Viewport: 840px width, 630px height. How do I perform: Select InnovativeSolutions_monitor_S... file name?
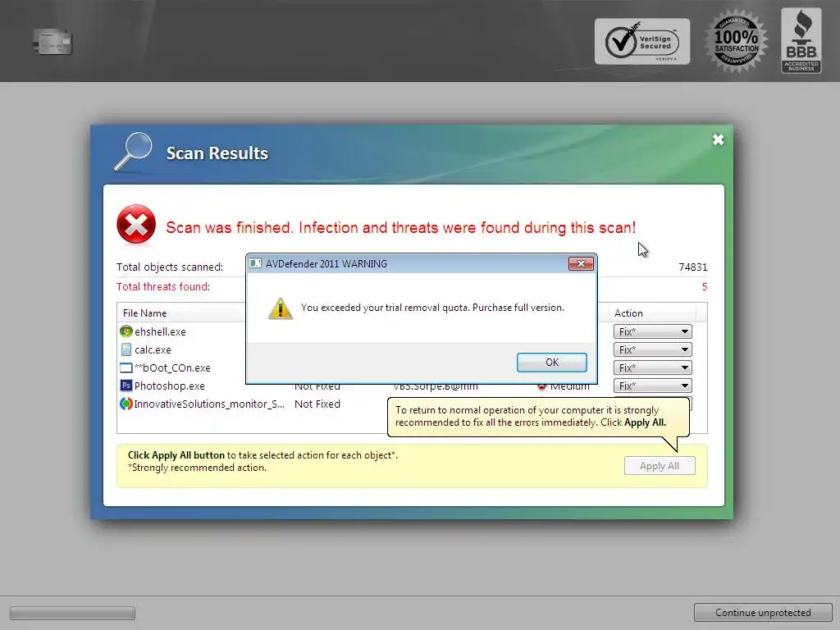[x=209, y=404]
